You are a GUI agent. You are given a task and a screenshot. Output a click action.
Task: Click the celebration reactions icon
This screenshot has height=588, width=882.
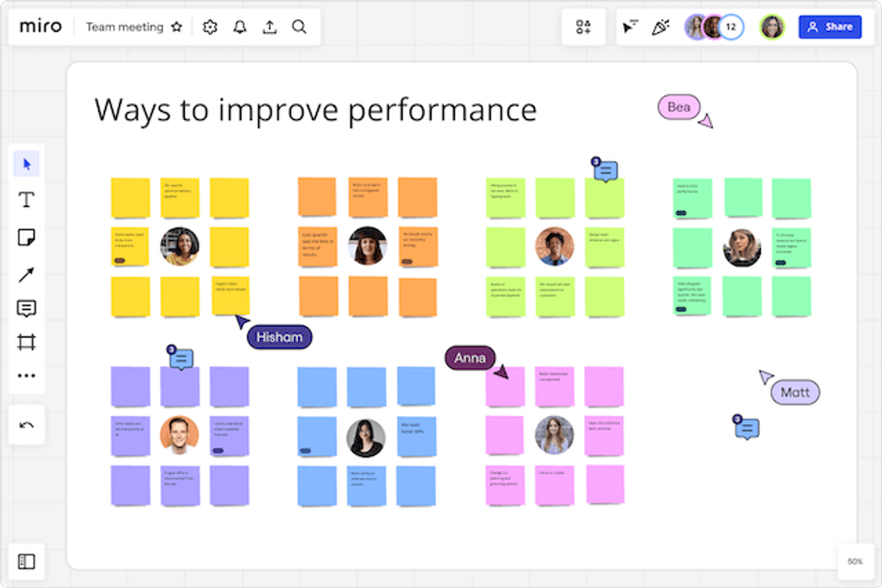click(x=660, y=27)
